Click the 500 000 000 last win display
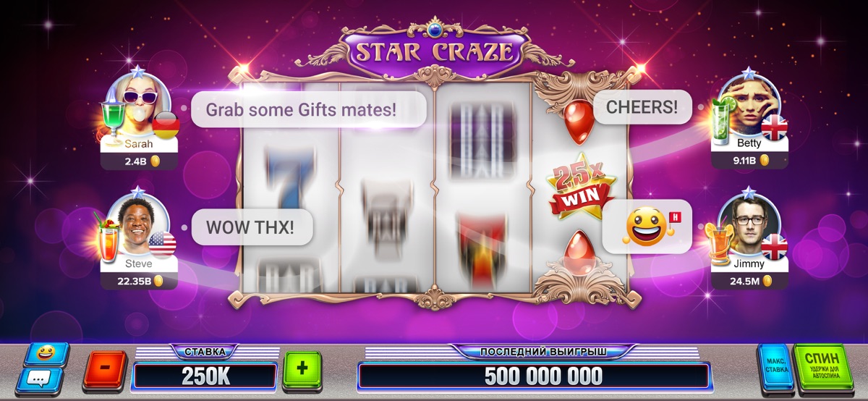868x401 pixels. click(x=533, y=376)
